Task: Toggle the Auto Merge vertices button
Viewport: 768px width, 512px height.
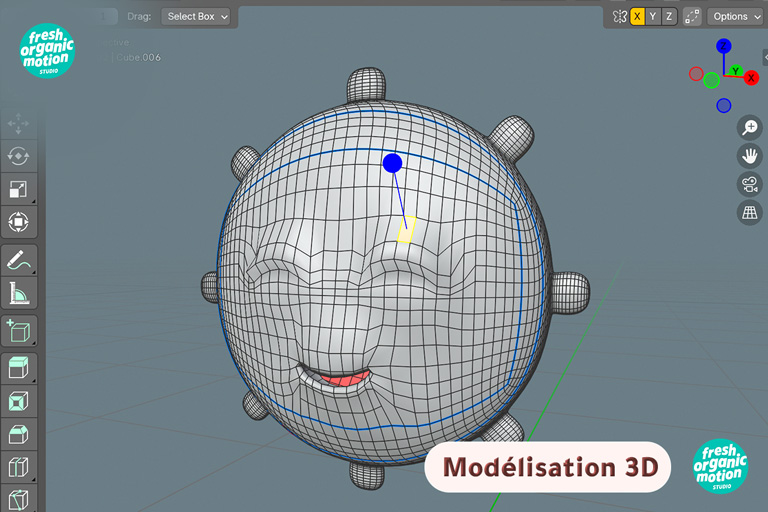Action: coord(692,16)
